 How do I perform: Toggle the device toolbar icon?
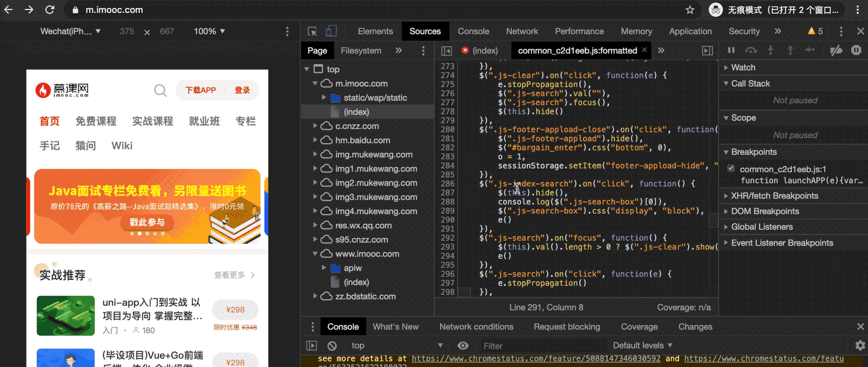[x=331, y=31]
